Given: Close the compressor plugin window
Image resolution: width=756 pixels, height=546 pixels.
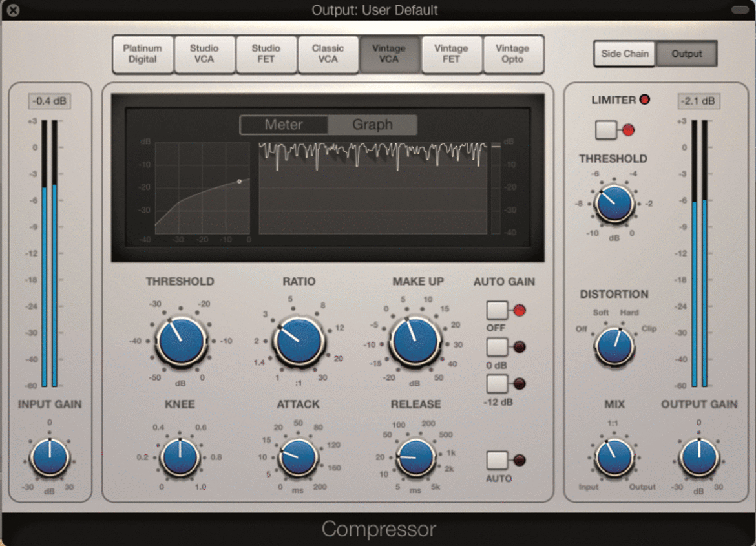Looking at the screenshot, I should click(x=13, y=10).
